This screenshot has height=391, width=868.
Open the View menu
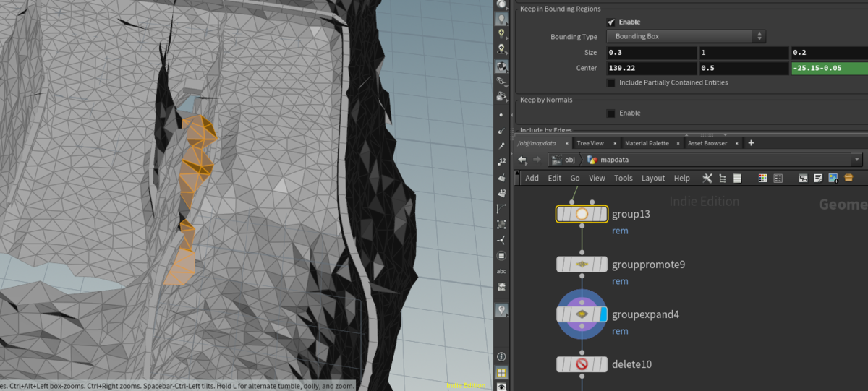pyautogui.click(x=597, y=178)
